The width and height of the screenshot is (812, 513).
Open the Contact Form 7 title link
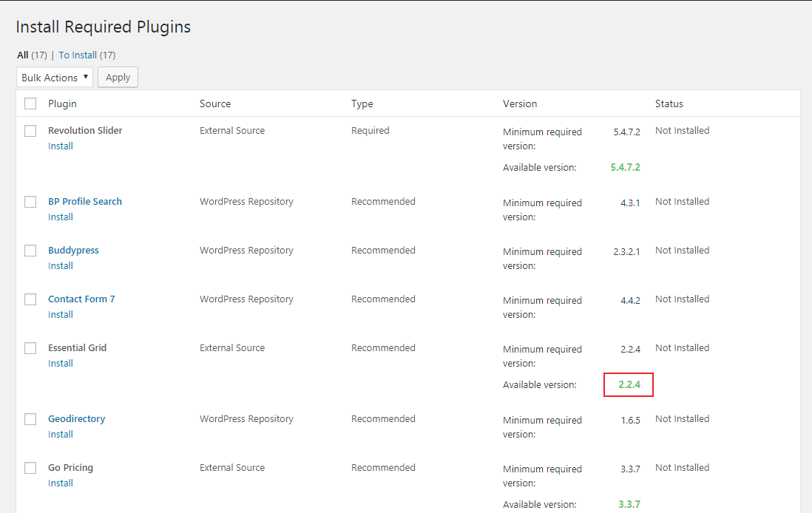pos(81,299)
